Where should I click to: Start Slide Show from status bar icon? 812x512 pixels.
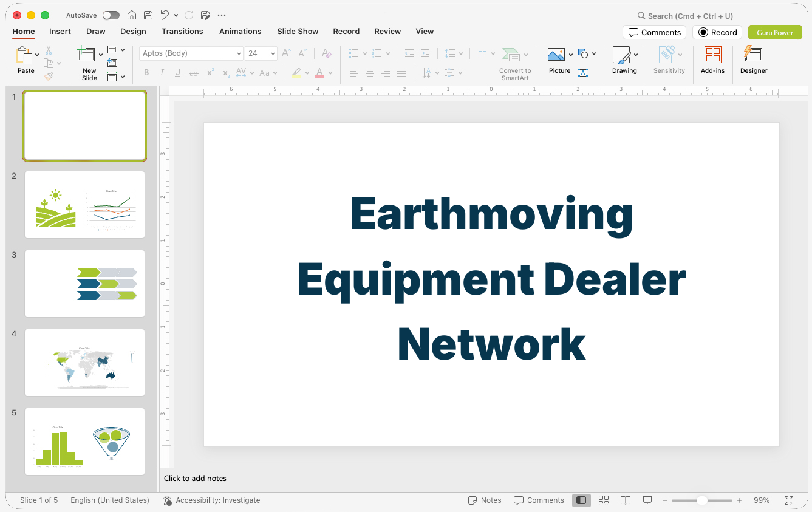tap(647, 500)
